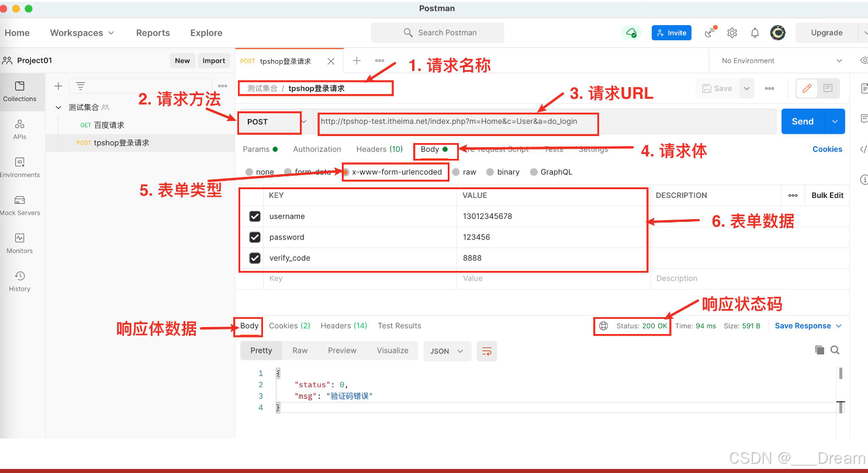
Task: Close the tpshop登录请求 tab
Action: click(331, 61)
